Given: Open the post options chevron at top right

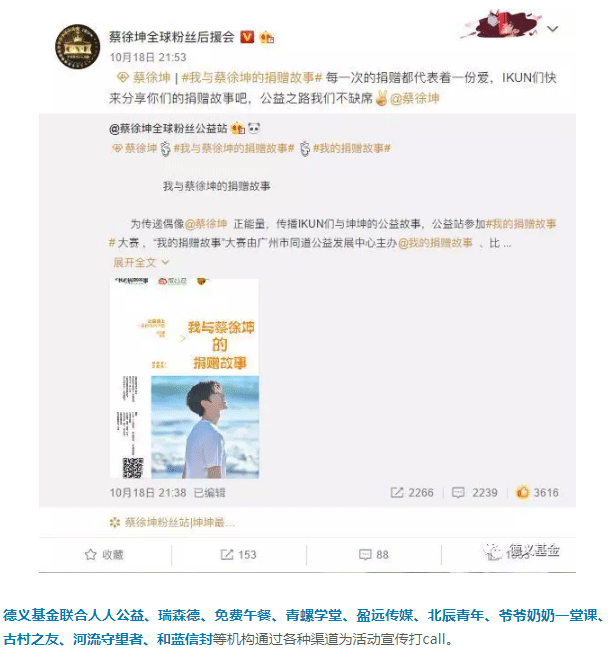Looking at the screenshot, I should [552, 29].
